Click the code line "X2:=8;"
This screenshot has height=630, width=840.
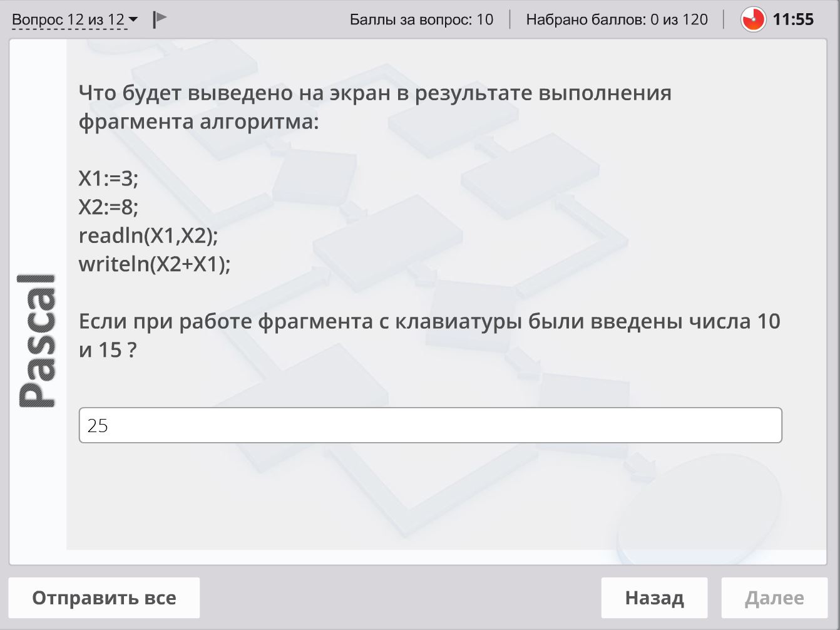click(x=108, y=207)
